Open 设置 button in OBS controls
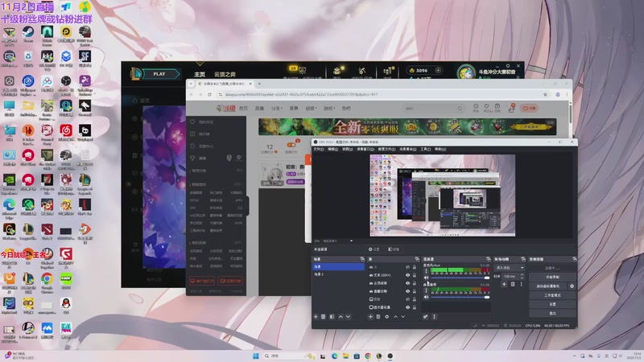This screenshot has width=644, height=362. click(x=552, y=304)
